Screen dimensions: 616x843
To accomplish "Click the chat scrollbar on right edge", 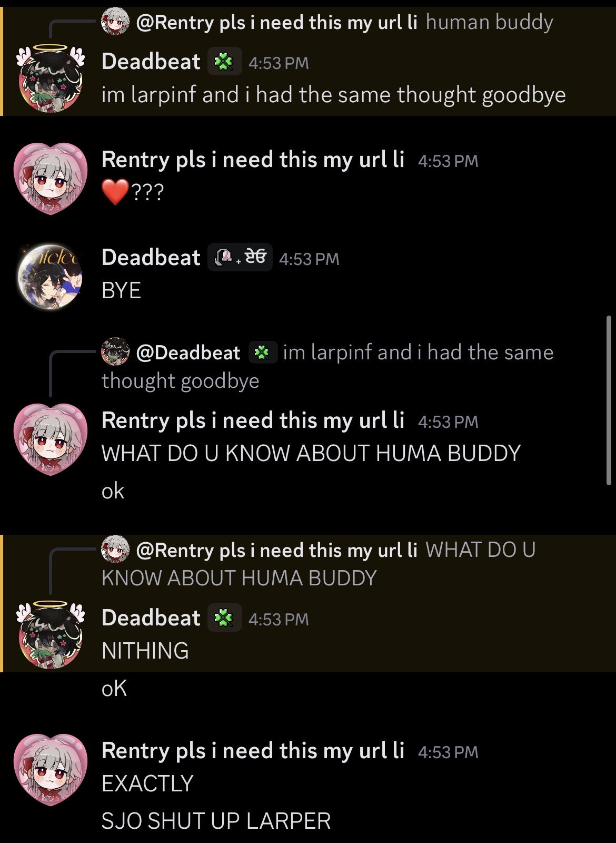I will tap(609, 400).
